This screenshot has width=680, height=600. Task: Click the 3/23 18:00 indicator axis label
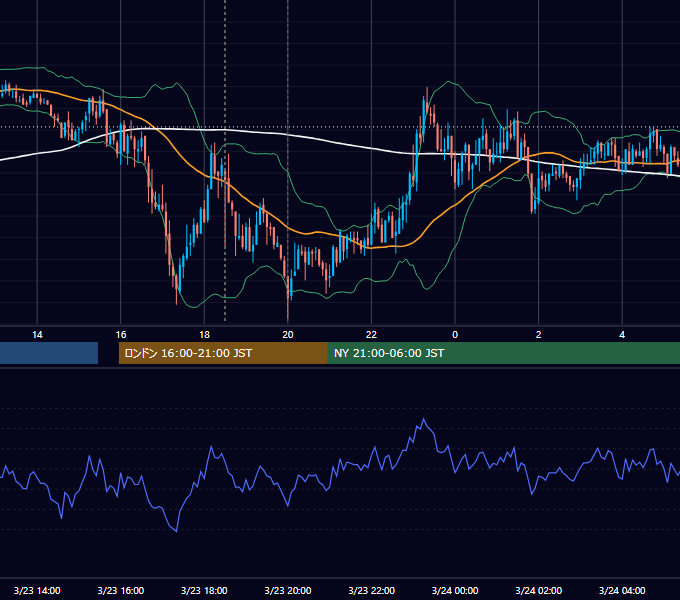tap(204, 590)
